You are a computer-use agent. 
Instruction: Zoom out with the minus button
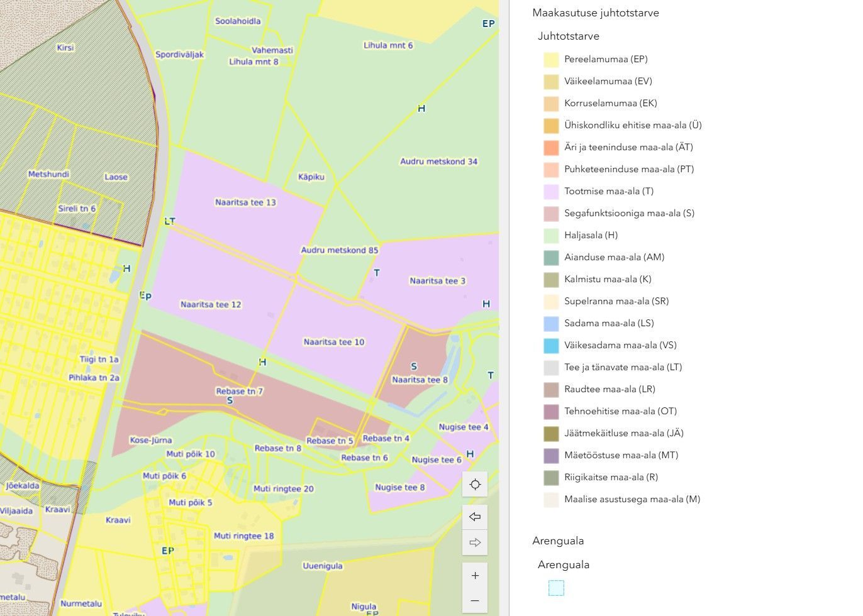[475, 601]
